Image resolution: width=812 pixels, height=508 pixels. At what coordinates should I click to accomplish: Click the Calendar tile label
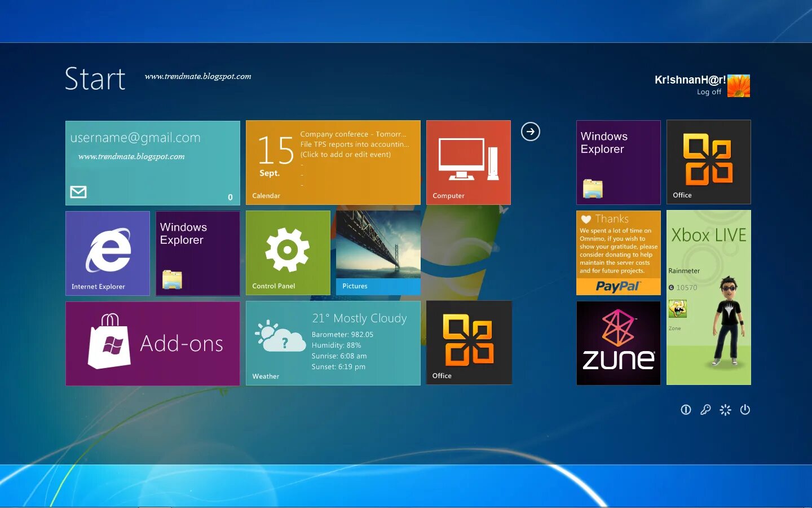(x=266, y=196)
